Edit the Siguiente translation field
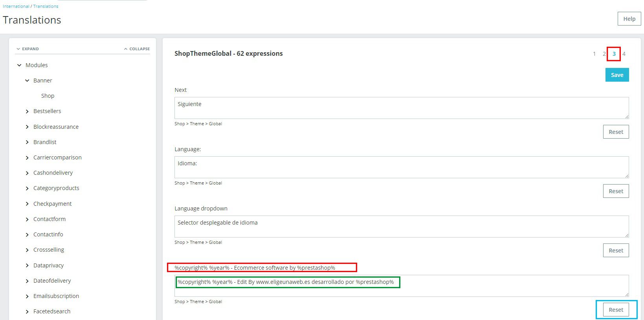This screenshot has height=320, width=644. [402, 108]
